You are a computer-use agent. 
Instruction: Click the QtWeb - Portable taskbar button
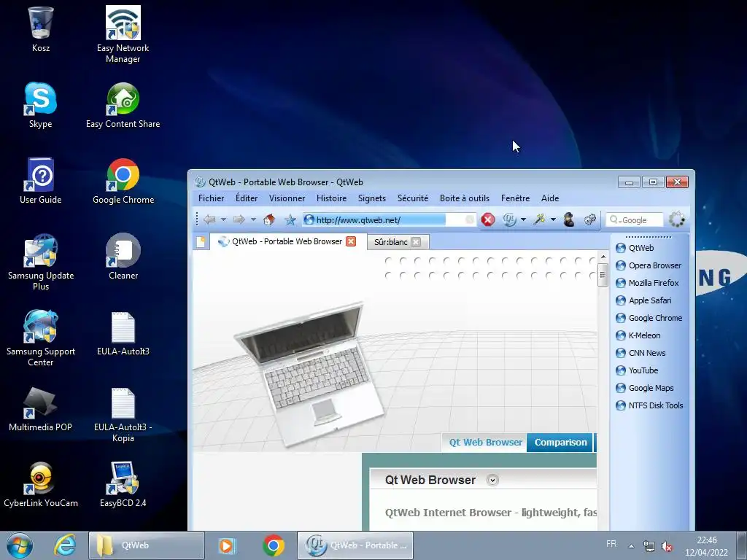click(x=355, y=545)
